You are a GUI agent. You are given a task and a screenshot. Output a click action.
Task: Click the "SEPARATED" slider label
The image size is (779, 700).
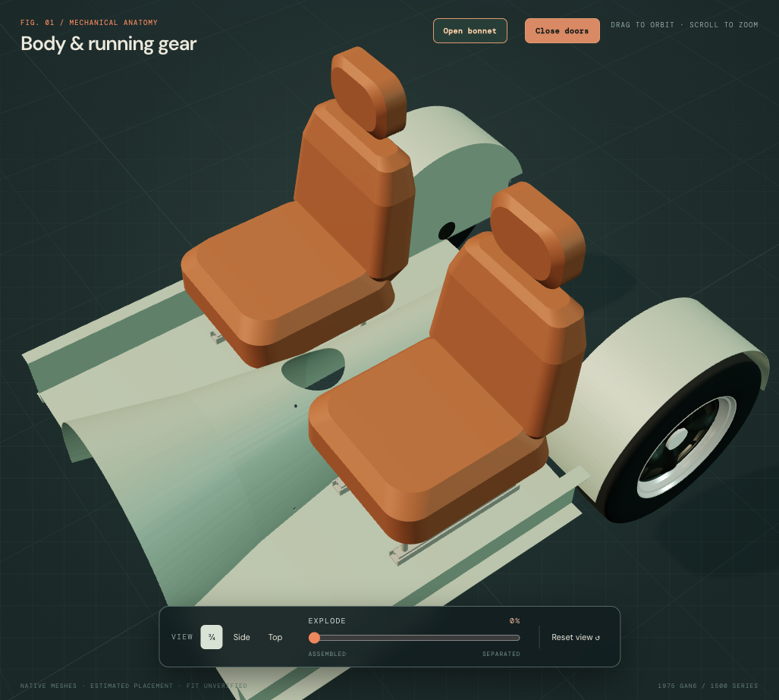pos(501,654)
